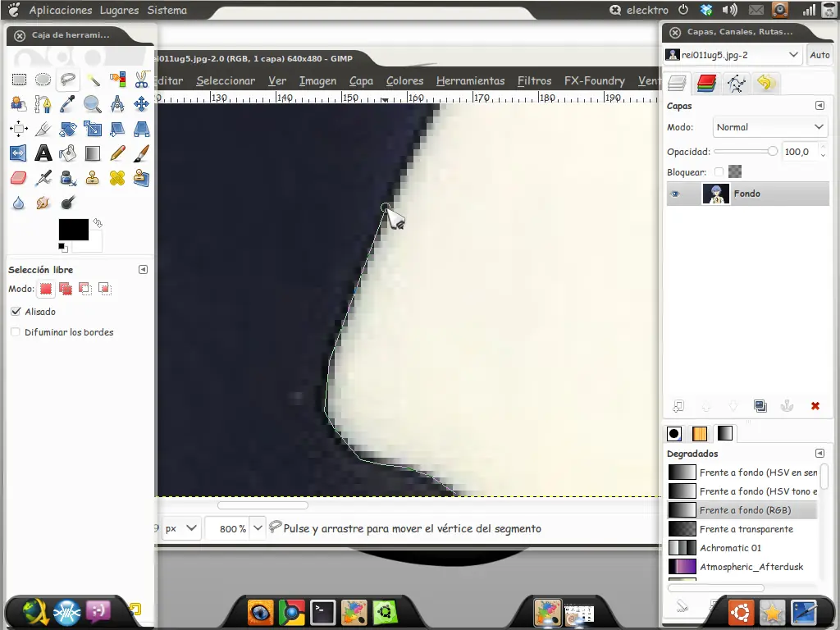Toggle the Alisado checkbox

tap(16, 312)
